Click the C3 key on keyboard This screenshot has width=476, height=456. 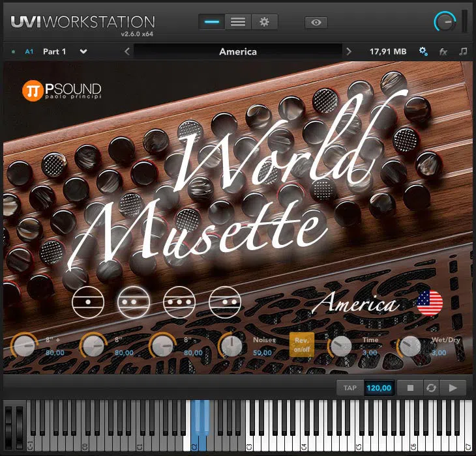(x=250, y=443)
